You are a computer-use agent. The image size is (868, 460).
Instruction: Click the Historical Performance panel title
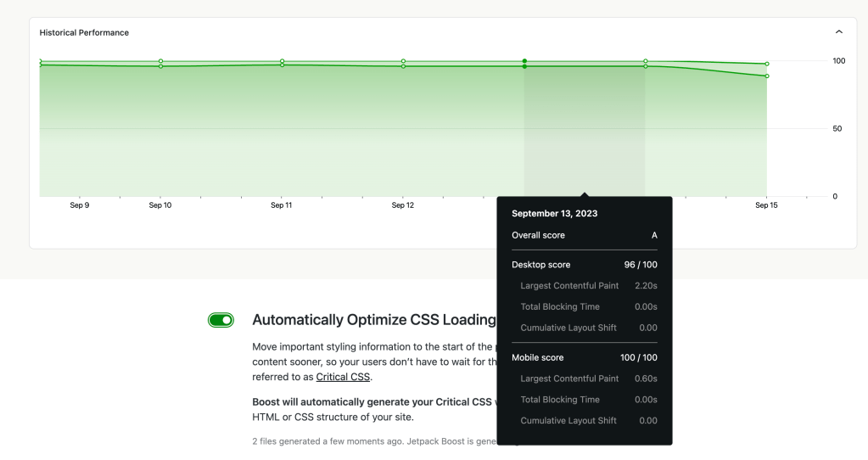84,32
